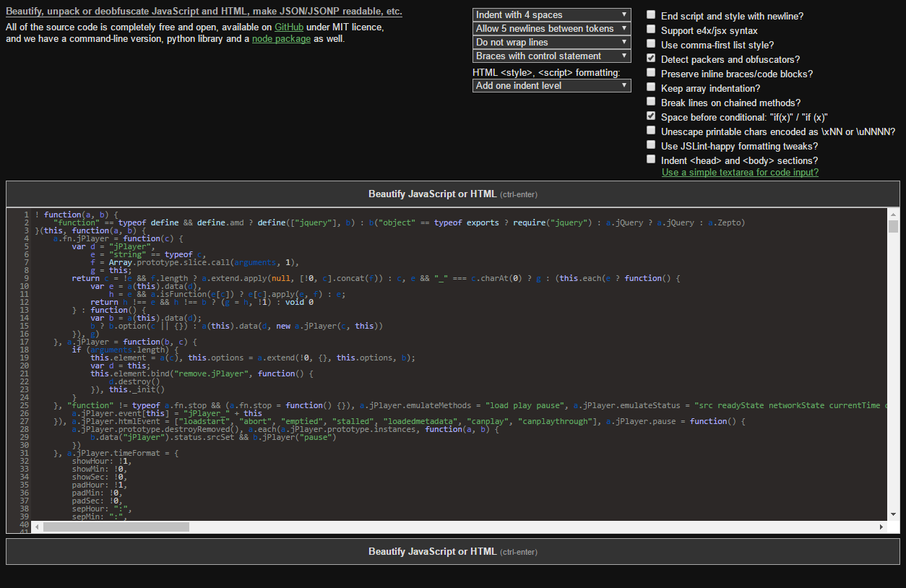Click the code editor vertical scrollbar thumb
Screen dimensions: 906x588
[x=893, y=227]
